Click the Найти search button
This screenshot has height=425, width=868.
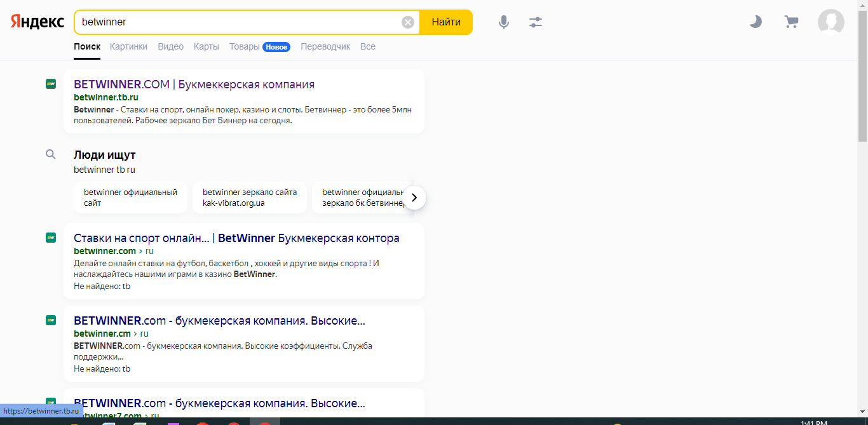click(x=446, y=22)
